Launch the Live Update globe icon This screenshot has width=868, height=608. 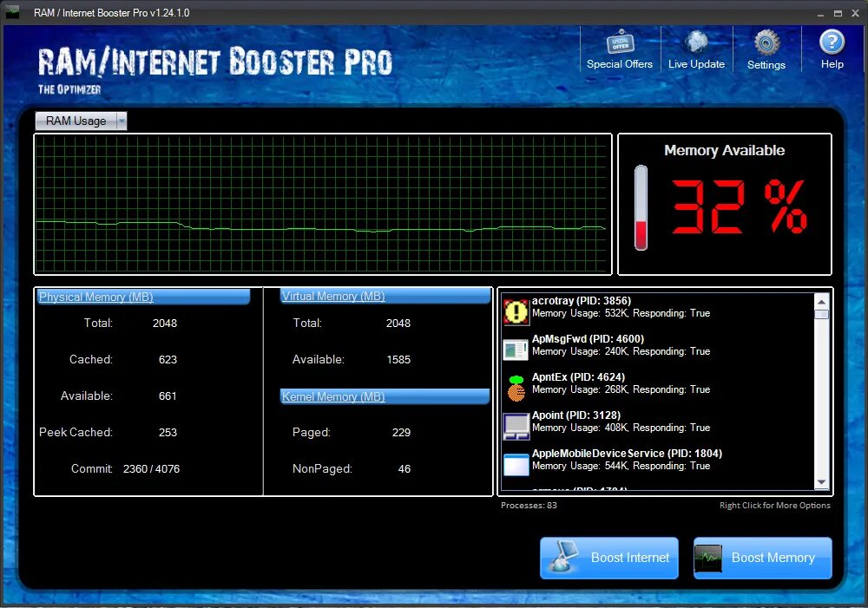pos(696,42)
